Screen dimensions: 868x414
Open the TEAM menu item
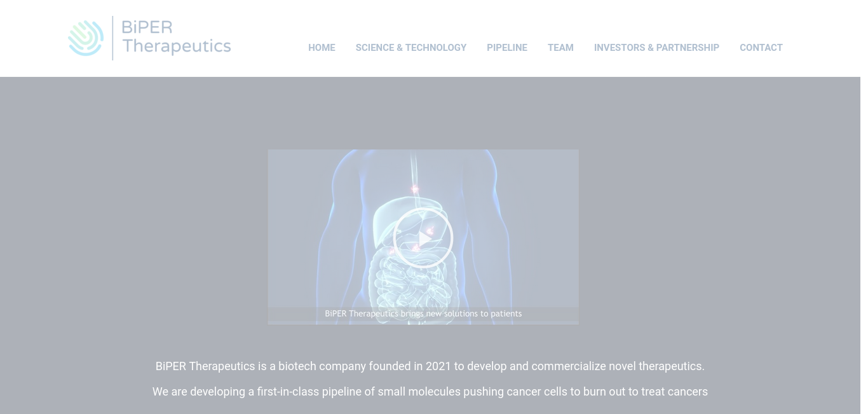[560, 48]
